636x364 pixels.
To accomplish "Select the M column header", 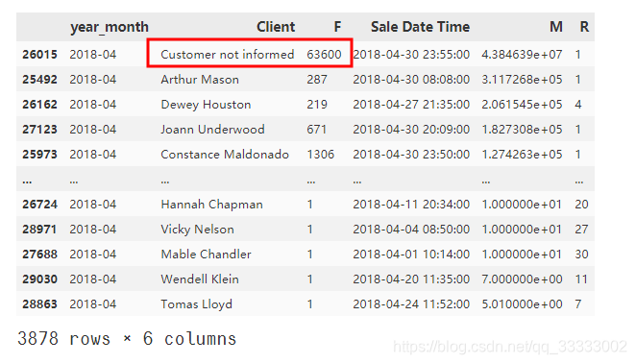I will coord(556,27).
